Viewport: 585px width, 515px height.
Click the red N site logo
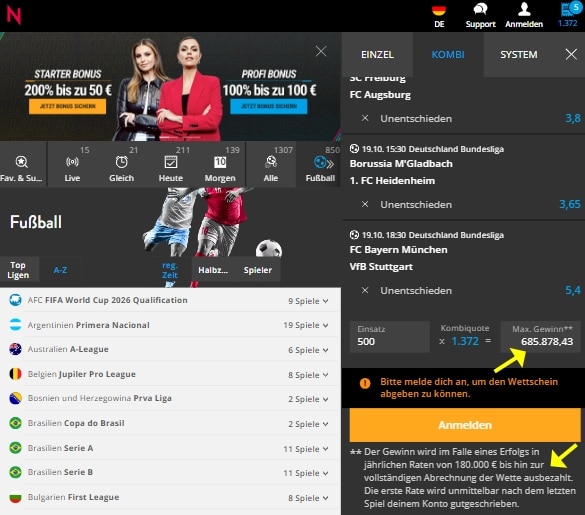pyautogui.click(x=14, y=15)
